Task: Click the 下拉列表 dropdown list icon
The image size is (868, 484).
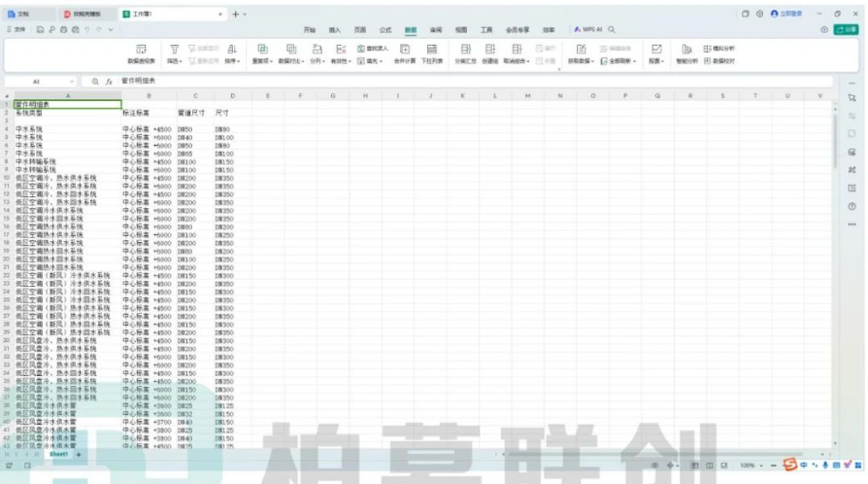Action: pyautogui.click(x=432, y=50)
